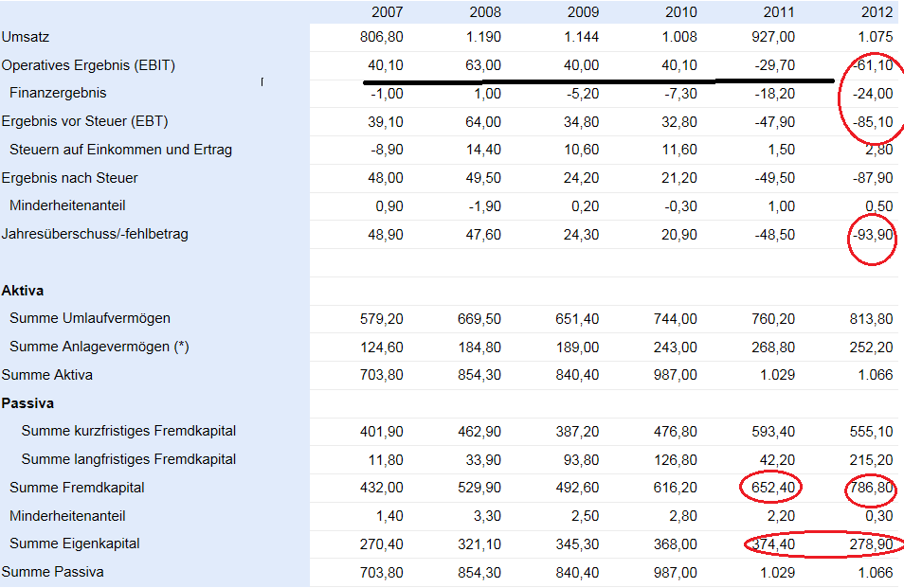Click kurzfristiges Fremdkapital 2009 value 387,20
The image size is (904, 588).
coord(577,432)
